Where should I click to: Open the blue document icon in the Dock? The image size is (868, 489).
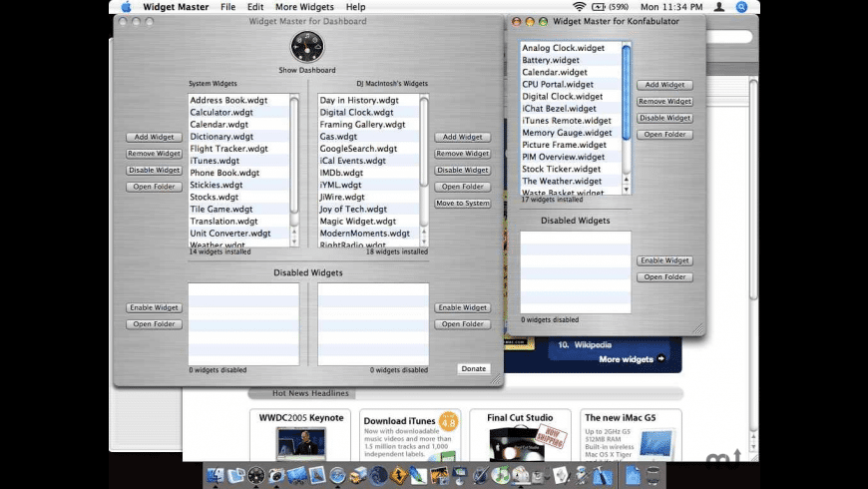(x=633, y=475)
